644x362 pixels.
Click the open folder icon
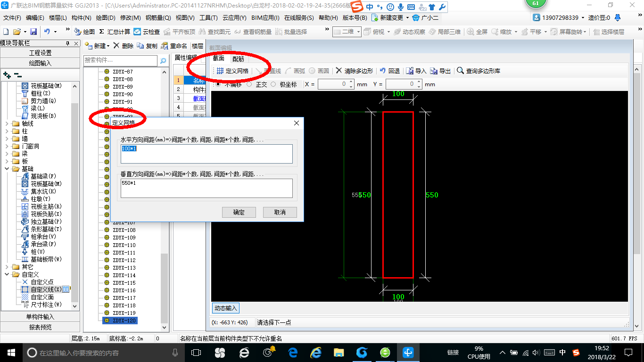[x=17, y=32]
